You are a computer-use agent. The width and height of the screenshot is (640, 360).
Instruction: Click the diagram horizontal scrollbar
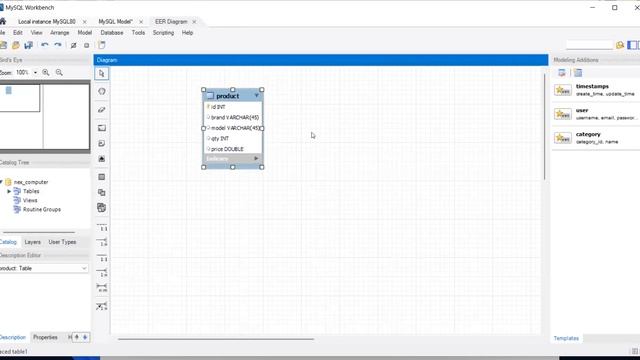click(x=216, y=339)
